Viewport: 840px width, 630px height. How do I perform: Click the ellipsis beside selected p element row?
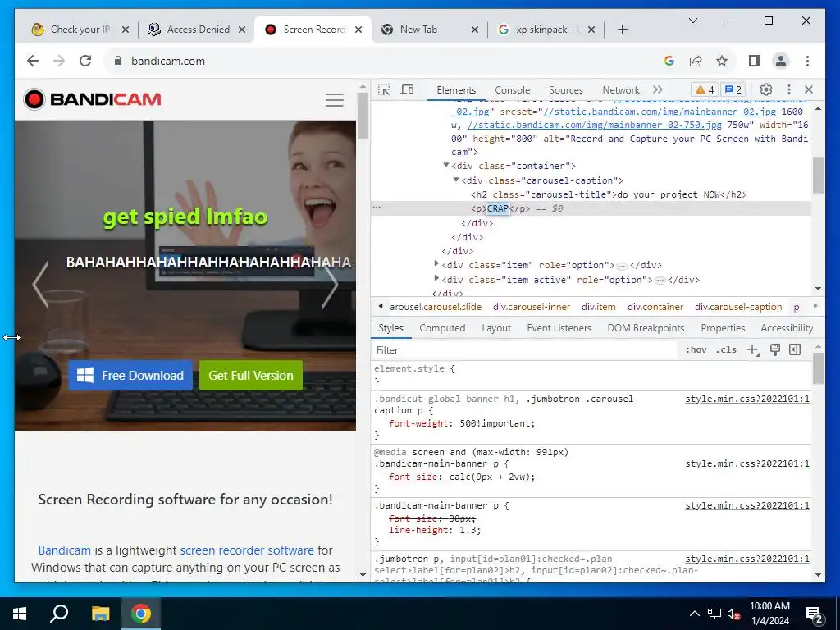tap(377, 208)
